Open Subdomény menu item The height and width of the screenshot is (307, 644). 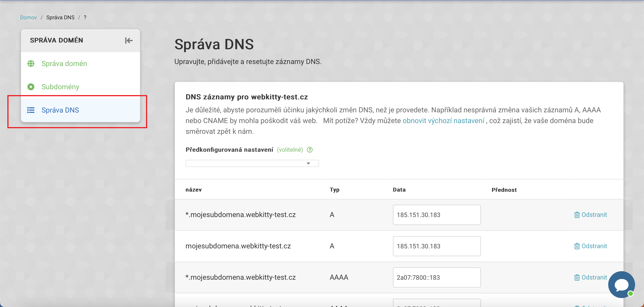coord(80,87)
